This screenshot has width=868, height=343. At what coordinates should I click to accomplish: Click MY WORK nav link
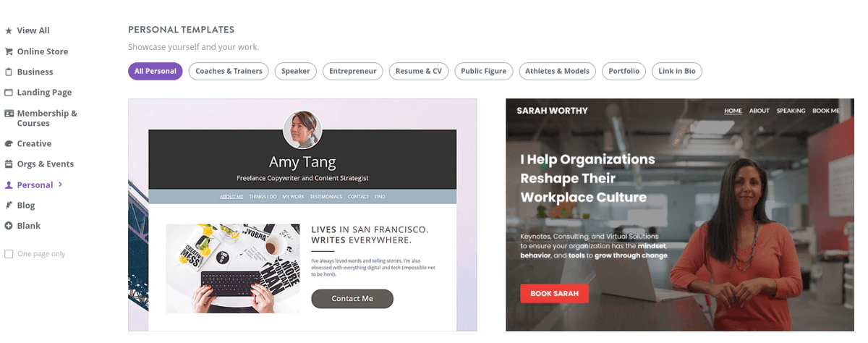point(293,197)
